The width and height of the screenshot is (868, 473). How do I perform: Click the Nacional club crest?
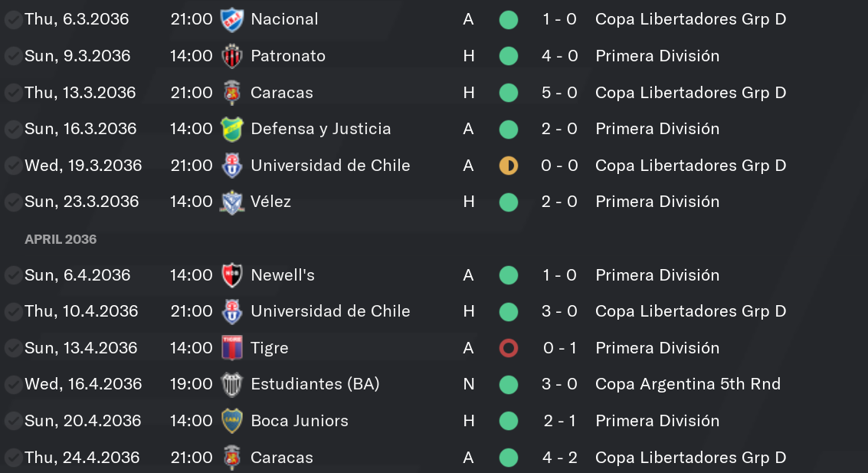[231, 19]
